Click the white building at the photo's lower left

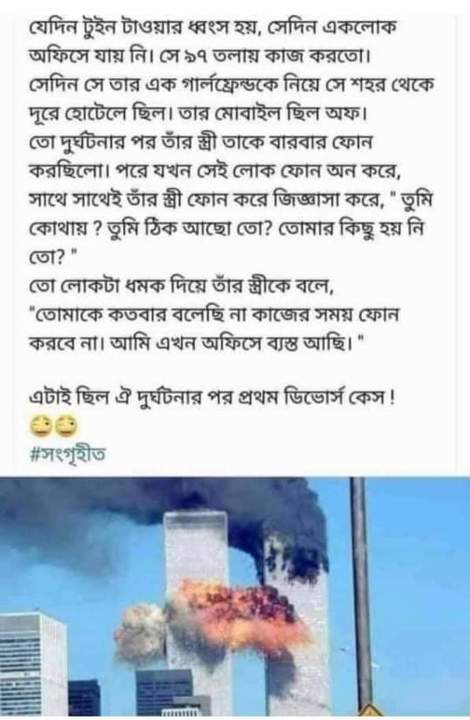pyautogui.click(x=32, y=664)
